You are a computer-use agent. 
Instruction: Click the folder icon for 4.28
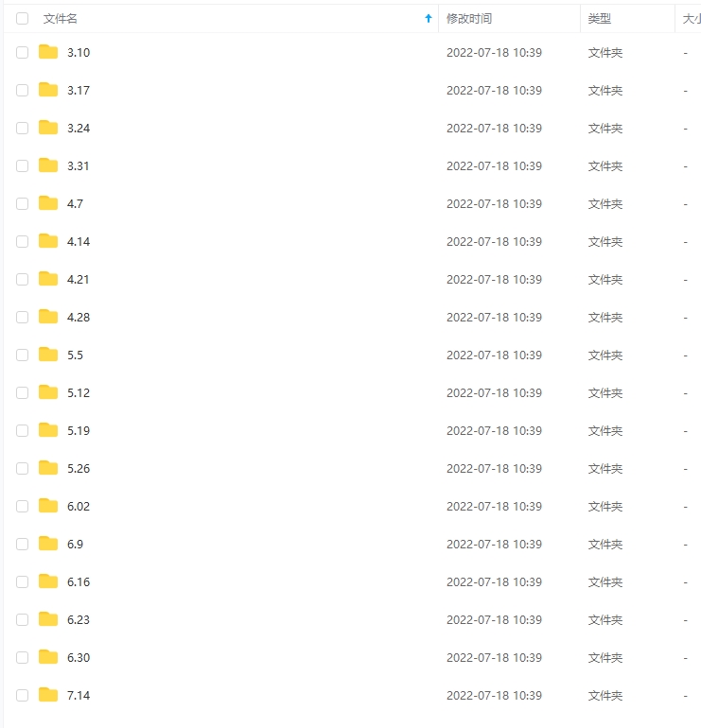[48, 317]
